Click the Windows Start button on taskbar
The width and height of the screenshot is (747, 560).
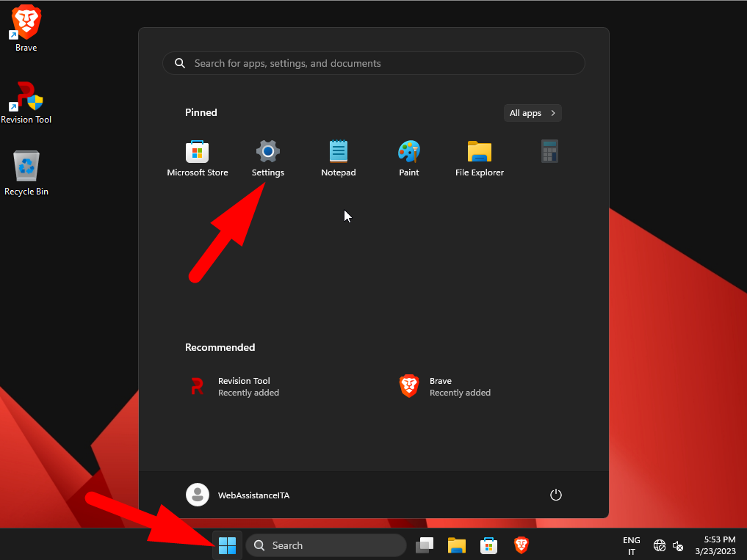click(227, 545)
